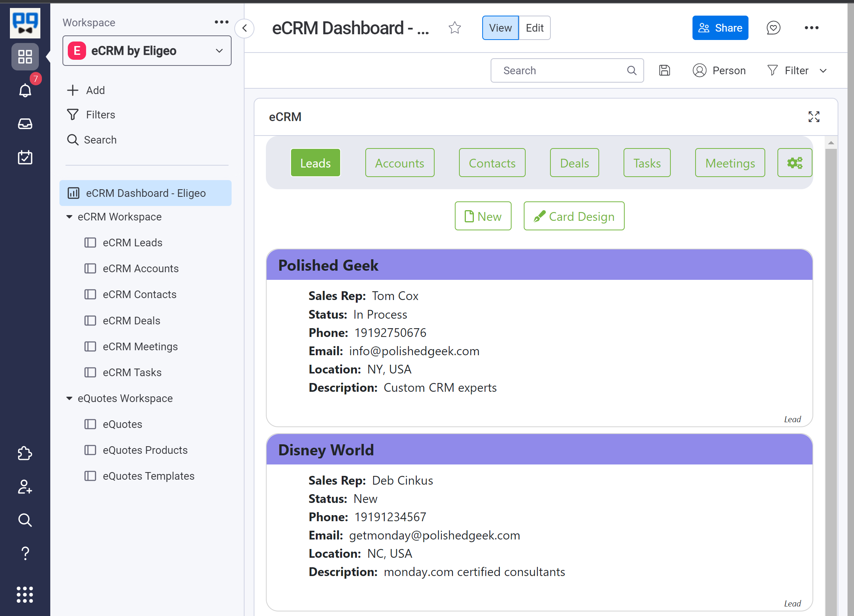
Task: Switch to the Deals tab
Action: pos(574,163)
